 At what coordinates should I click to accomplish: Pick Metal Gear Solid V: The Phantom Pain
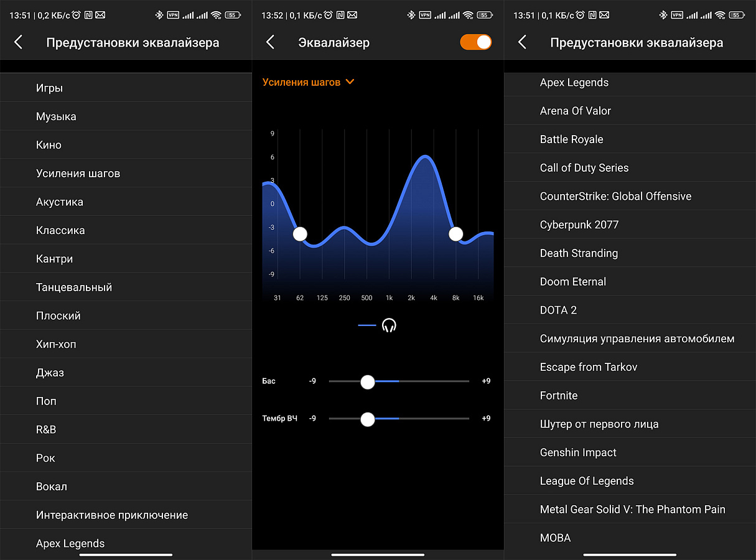(x=630, y=510)
